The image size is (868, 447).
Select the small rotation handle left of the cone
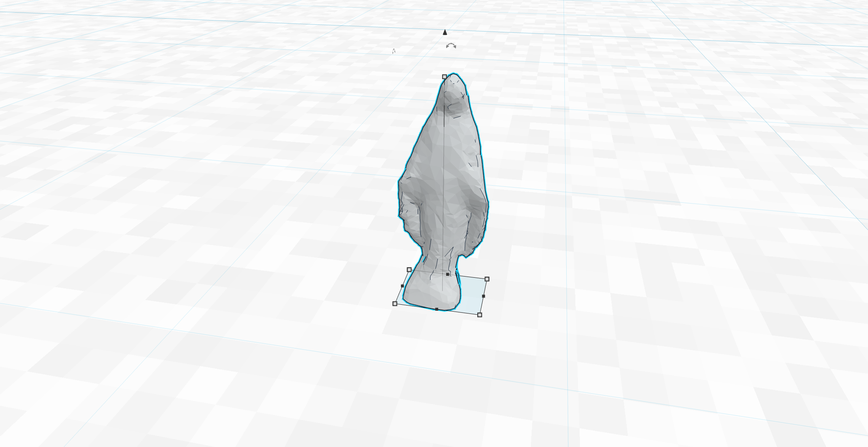click(394, 51)
